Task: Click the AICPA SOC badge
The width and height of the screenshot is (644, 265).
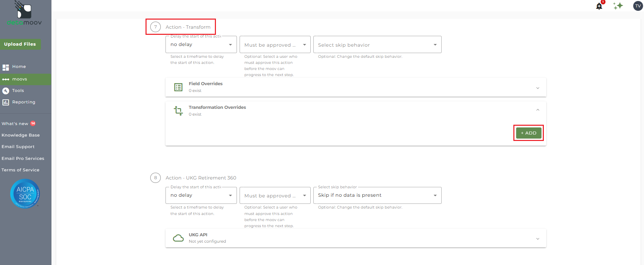Action: point(25,194)
